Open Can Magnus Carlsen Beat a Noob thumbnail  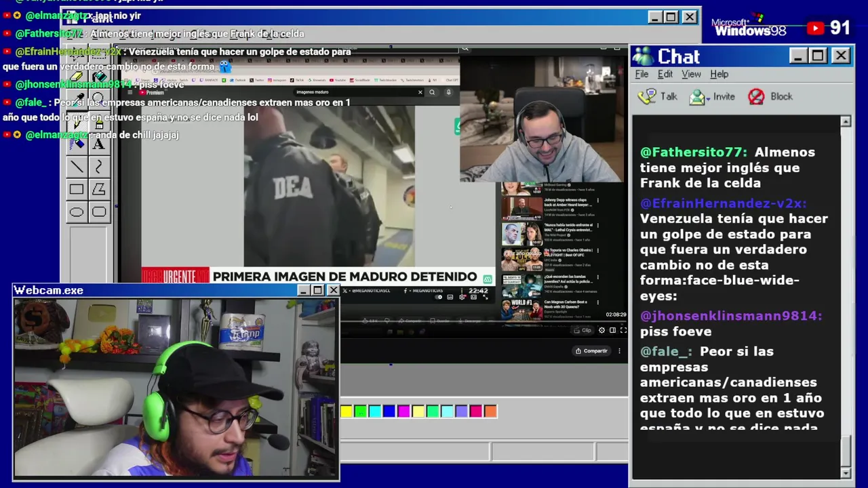521,310
